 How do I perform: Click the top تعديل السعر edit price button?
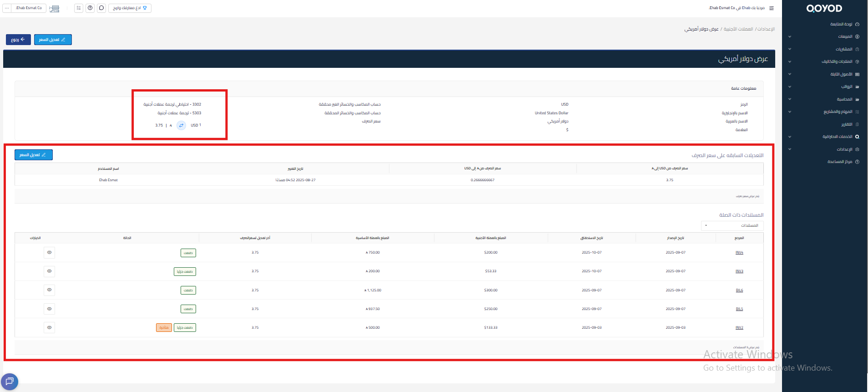point(53,40)
